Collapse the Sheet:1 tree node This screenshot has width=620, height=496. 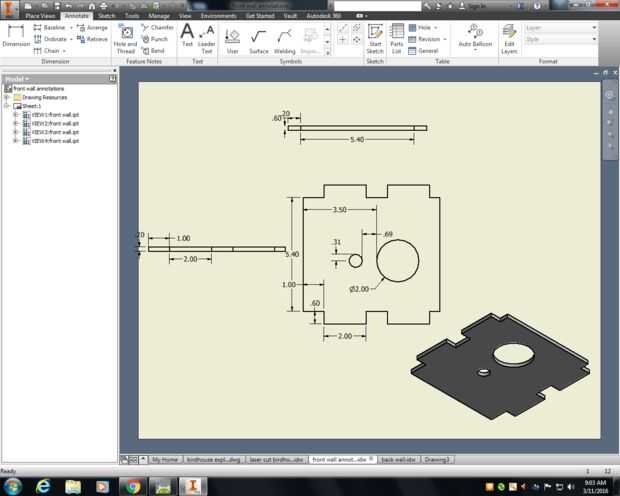pos(7,106)
